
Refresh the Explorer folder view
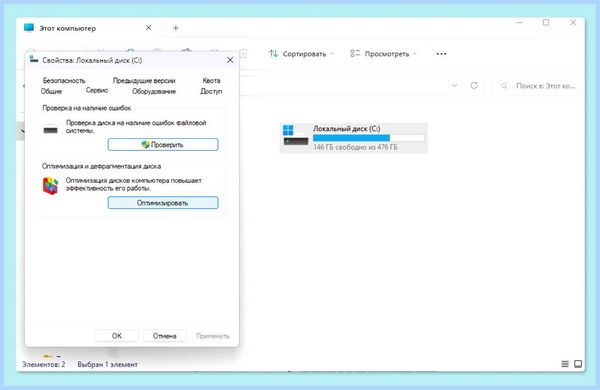[x=474, y=85]
